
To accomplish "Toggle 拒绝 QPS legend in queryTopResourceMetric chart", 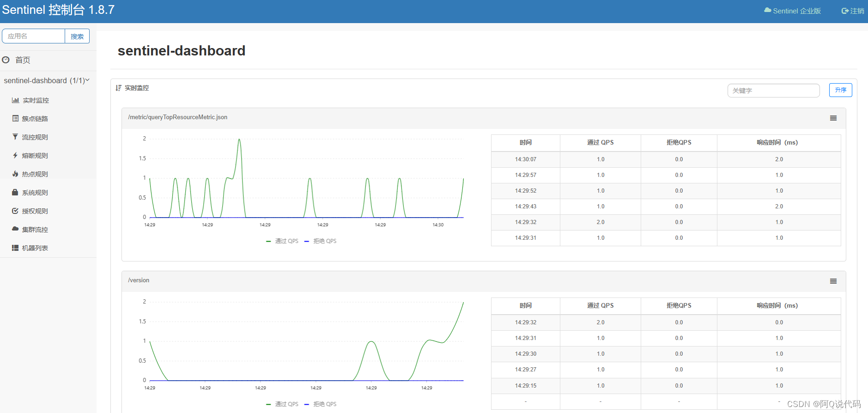I will 320,241.
